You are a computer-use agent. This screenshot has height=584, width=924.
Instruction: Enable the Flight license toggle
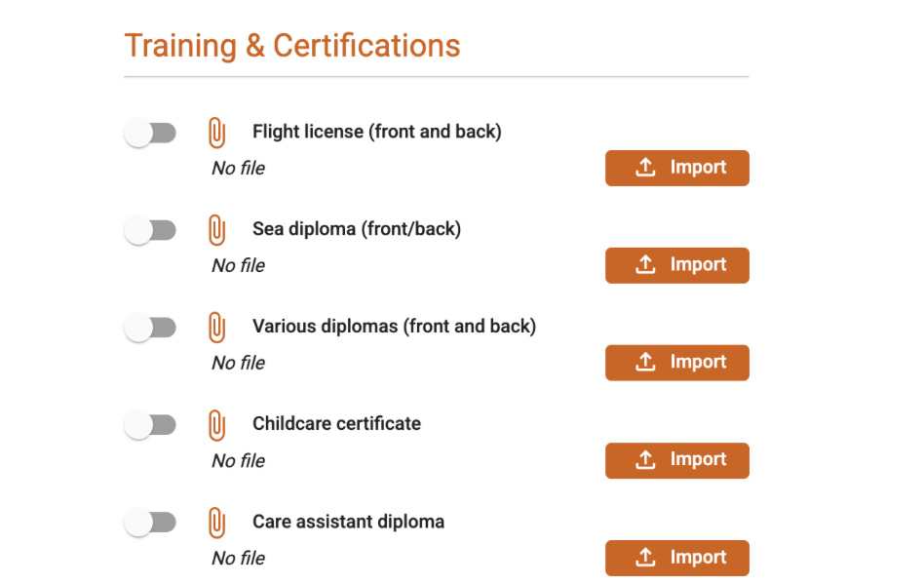(150, 134)
